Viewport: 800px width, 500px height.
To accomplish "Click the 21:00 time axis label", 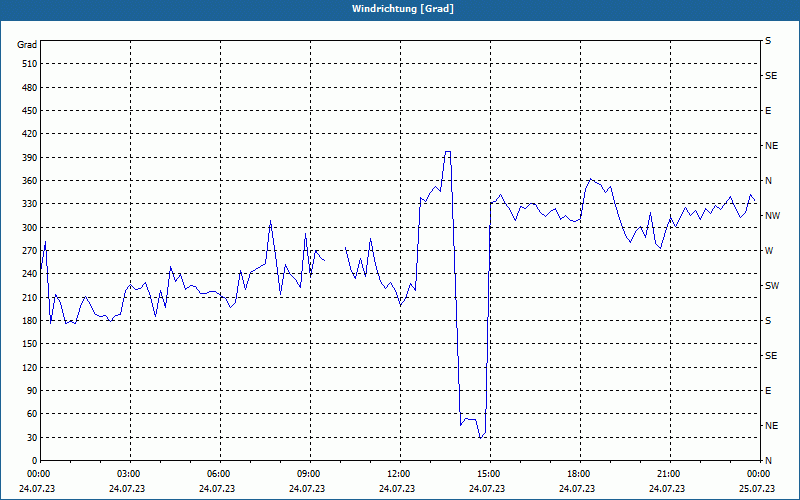I will tap(670, 474).
